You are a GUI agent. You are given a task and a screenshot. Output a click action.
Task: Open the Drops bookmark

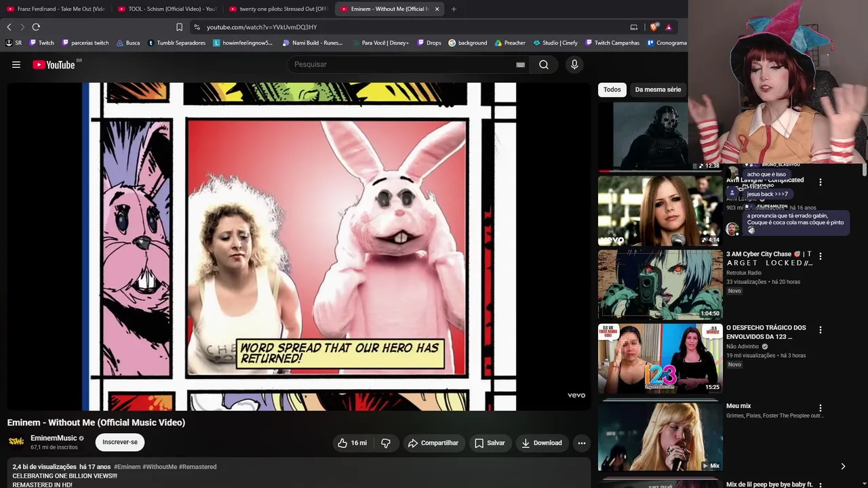429,43
